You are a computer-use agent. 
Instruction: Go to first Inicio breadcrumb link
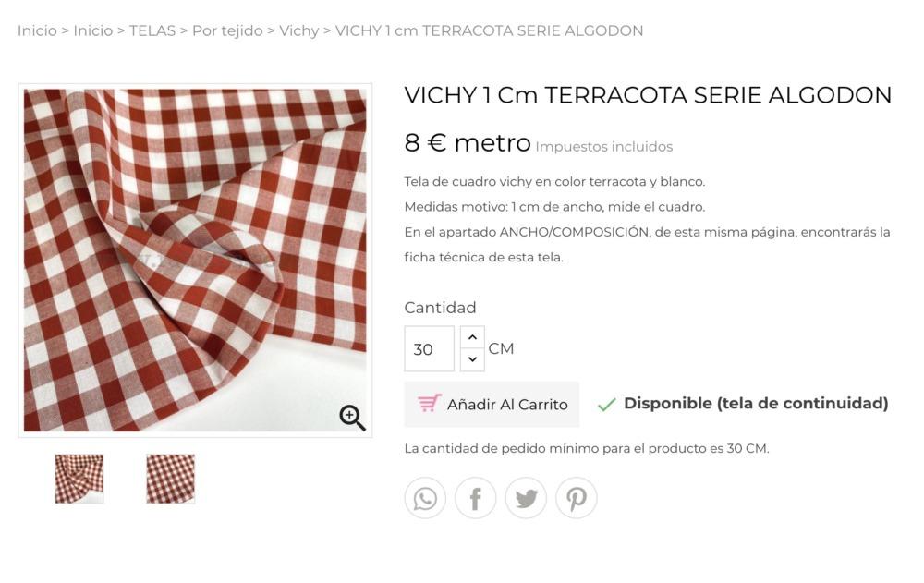pos(37,30)
